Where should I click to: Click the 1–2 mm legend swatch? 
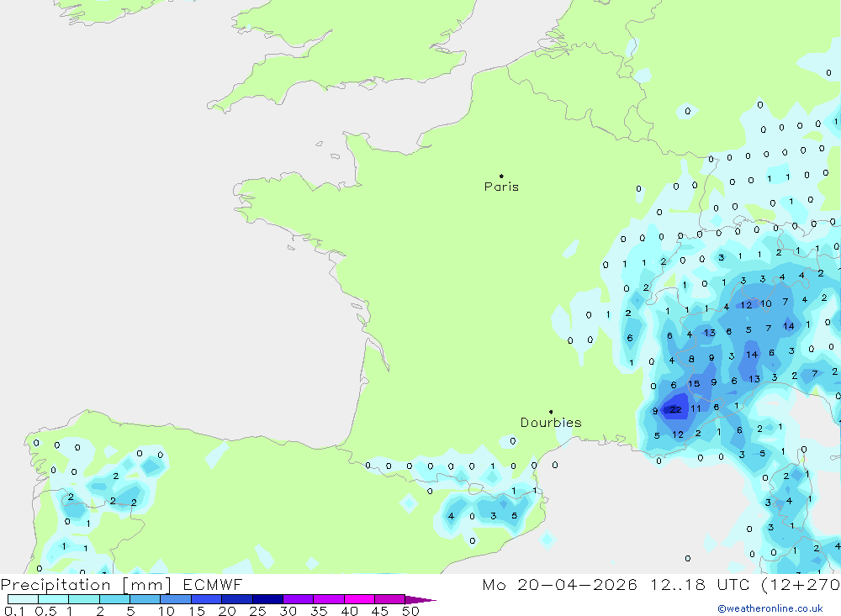pos(84,599)
